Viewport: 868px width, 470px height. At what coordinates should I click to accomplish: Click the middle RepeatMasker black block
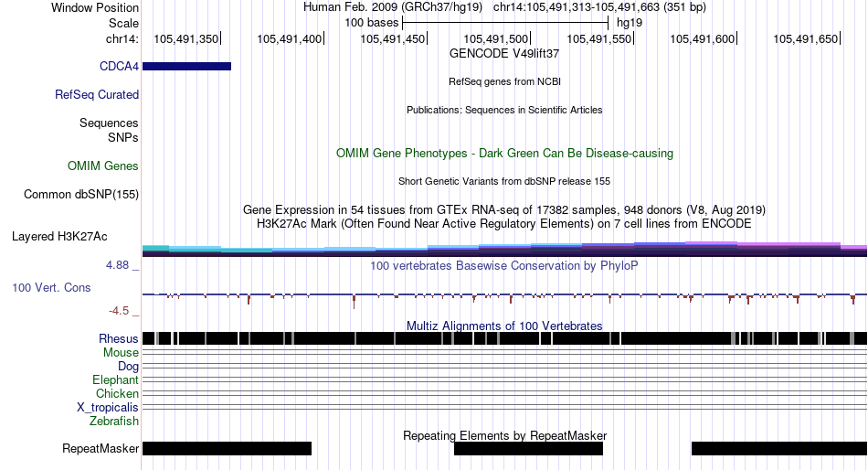[x=528, y=448]
